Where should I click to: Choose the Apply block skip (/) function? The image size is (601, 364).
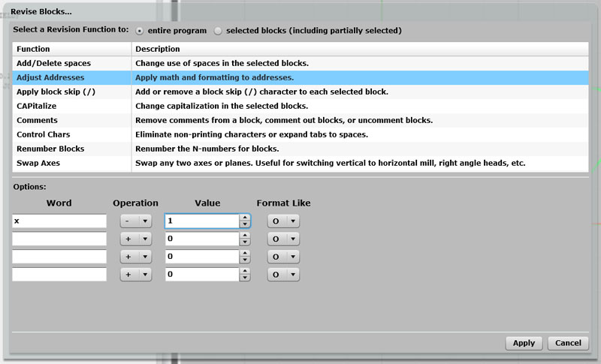[x=300, y=92]
